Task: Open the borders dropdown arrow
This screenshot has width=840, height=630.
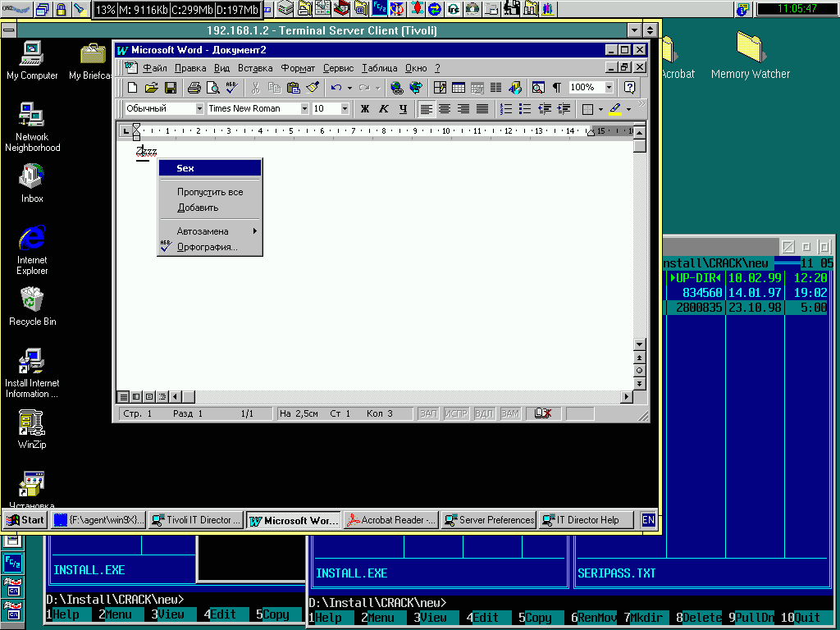Action: pos(600,109)
